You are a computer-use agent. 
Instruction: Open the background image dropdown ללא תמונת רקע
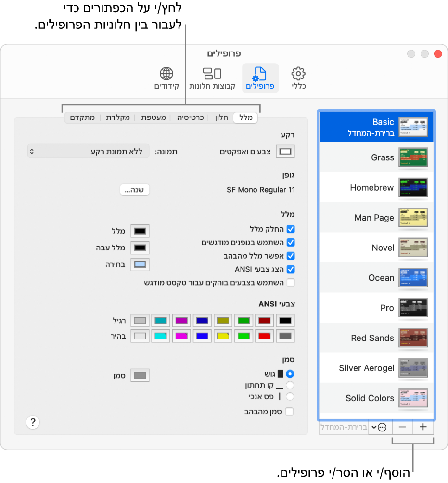tap(89, 151)
